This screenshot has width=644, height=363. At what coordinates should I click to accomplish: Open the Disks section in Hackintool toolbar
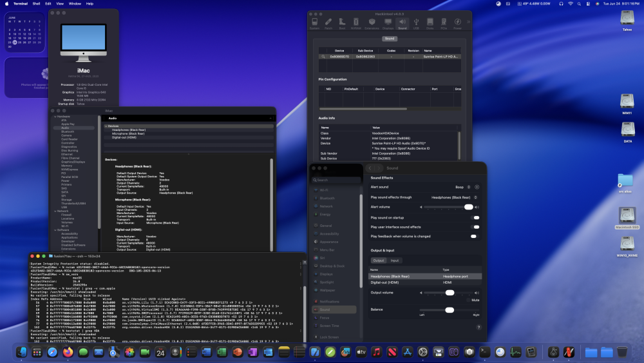click(430, 23)
